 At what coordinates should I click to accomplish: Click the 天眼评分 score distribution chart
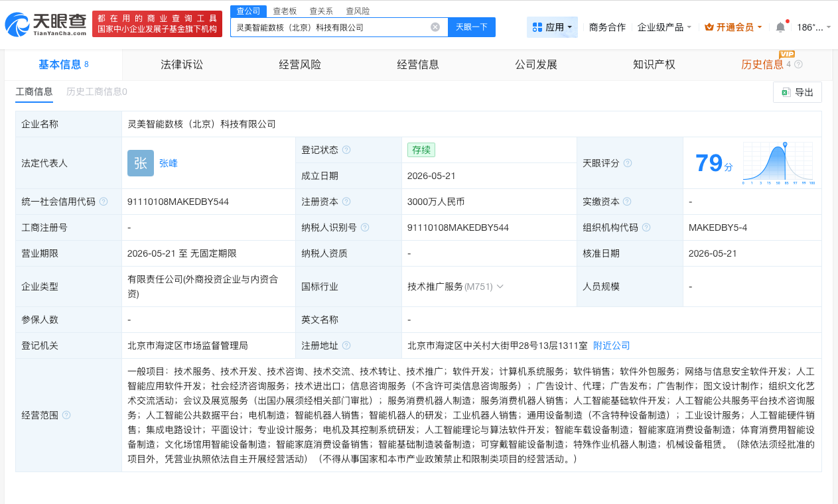pos(779,162)
